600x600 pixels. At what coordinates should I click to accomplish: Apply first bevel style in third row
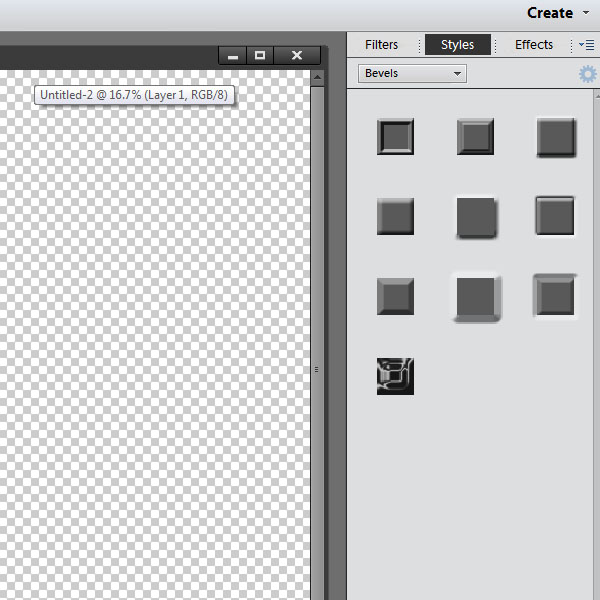click(x=395, y=296)
